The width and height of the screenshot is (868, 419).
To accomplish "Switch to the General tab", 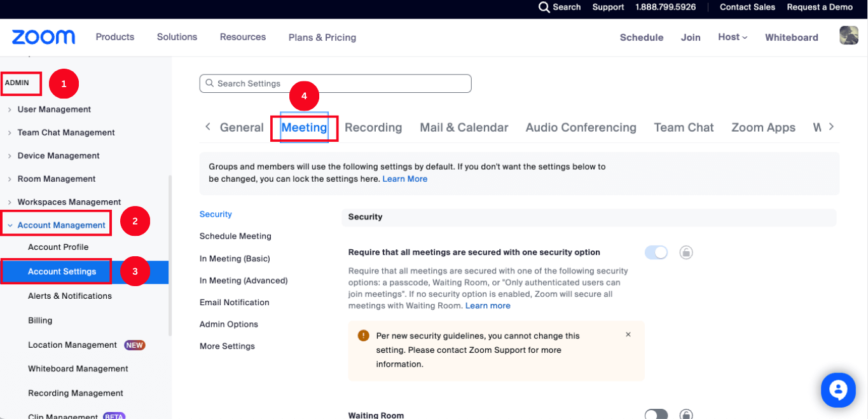I will pyautogui.click(x=242, y=127).
